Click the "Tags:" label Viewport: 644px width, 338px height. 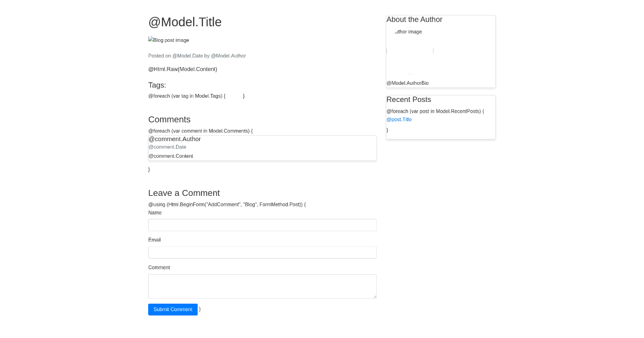pyautogui.click(x=157, y=85)
